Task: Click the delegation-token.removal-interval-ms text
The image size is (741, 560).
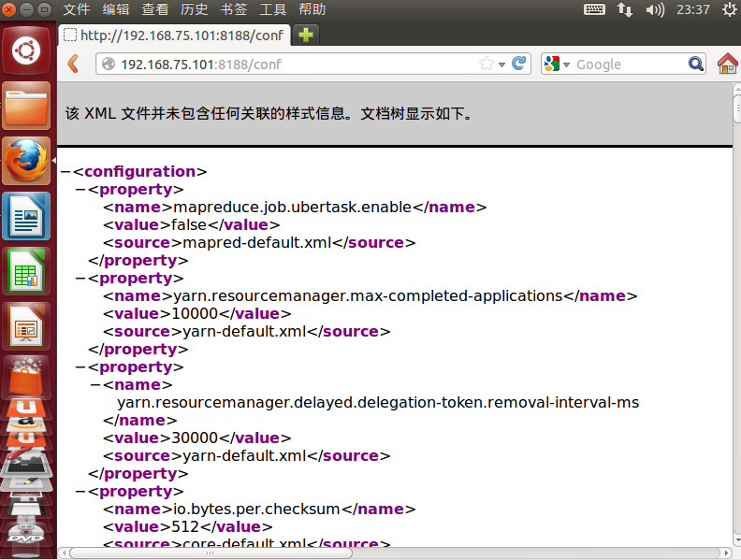Action: click(378, 403)
